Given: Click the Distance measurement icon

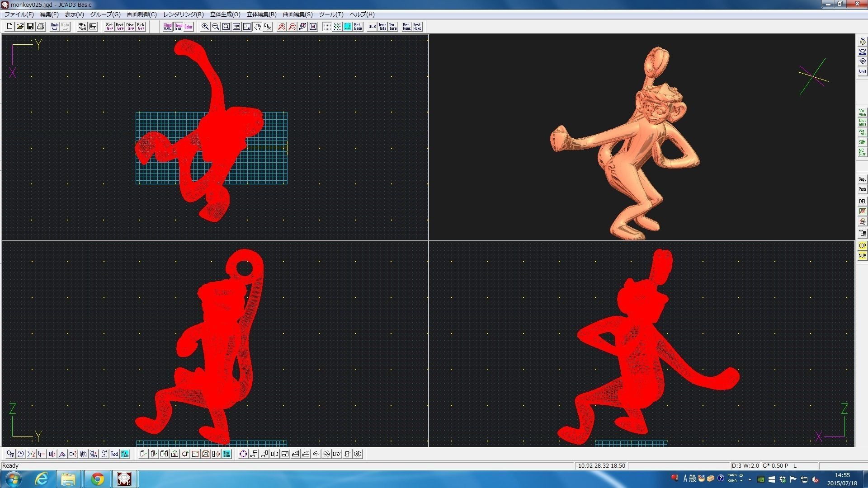Looking at the screenshot, I should click(x=862, y=122).
